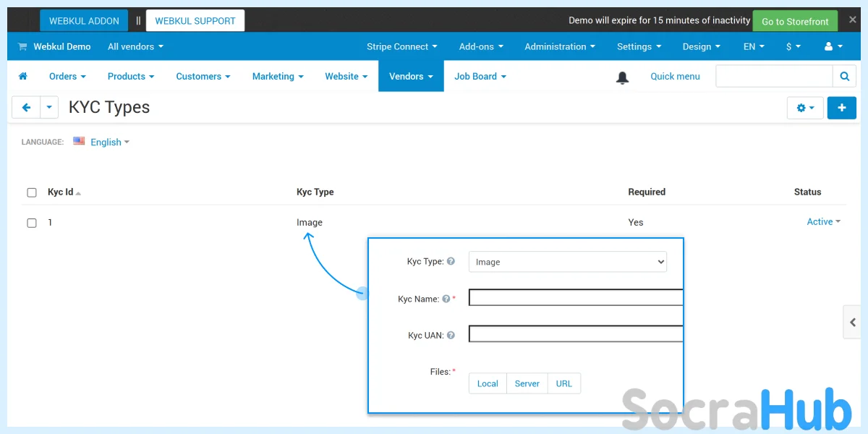Image resolution: width=868 pixels, height=434 pixels.
Task: Open the Vendors menu
Action: pos(410,76)
